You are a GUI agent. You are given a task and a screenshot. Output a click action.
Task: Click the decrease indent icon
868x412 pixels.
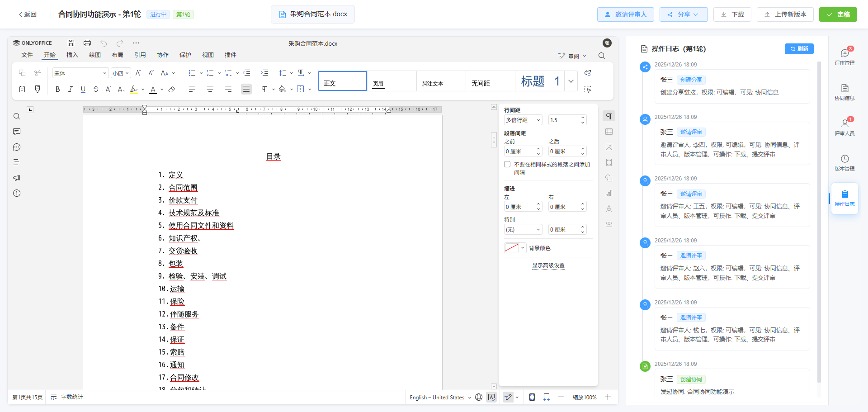pos(246,73)
